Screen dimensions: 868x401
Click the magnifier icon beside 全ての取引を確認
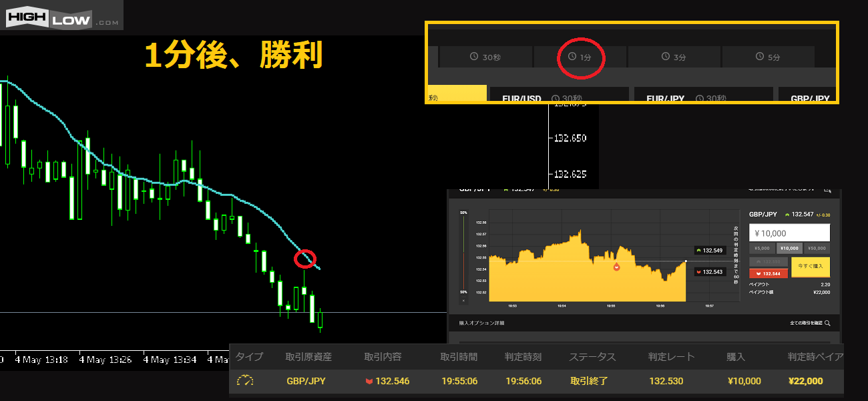pyautogui.click(x=827, y=323)
